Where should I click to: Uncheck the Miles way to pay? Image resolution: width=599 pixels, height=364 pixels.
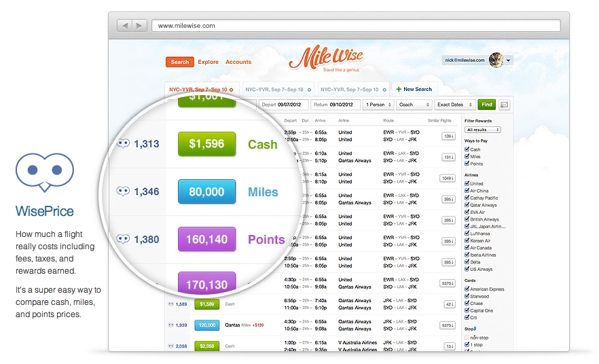coord(467,156)
